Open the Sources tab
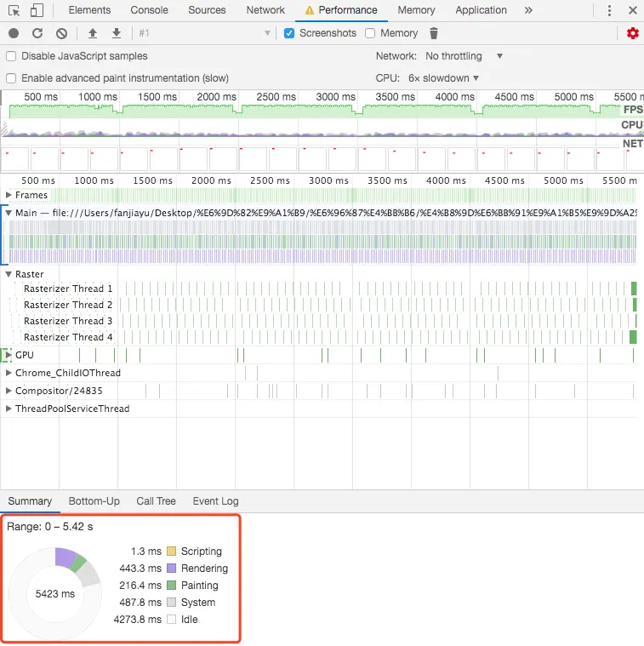Image resolution: width=644 pixels, height=646 pixels. coord(207,10)
